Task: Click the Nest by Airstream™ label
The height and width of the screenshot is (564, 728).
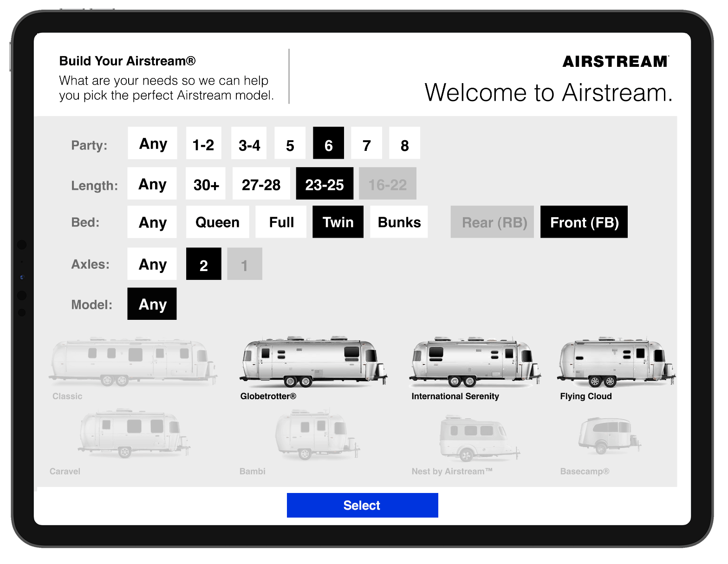Action: point(452,471)
